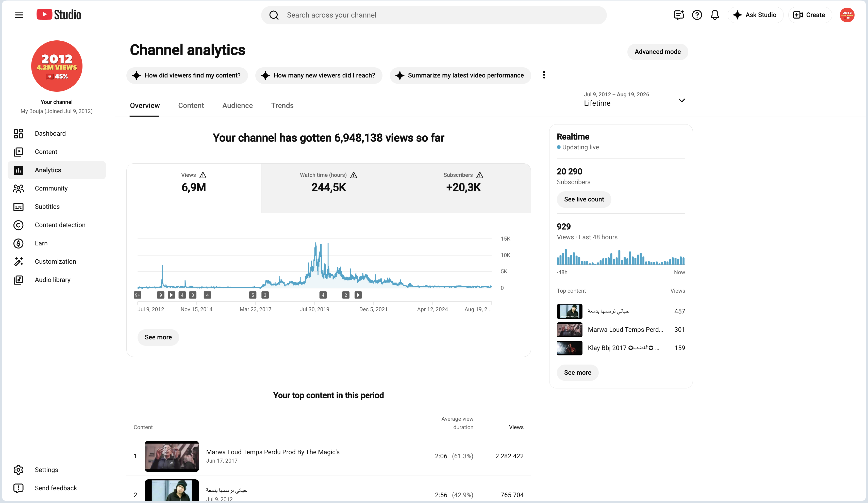Open the three-dot more options menu
The height and width of the screenshot is (503, 868).
544,75
